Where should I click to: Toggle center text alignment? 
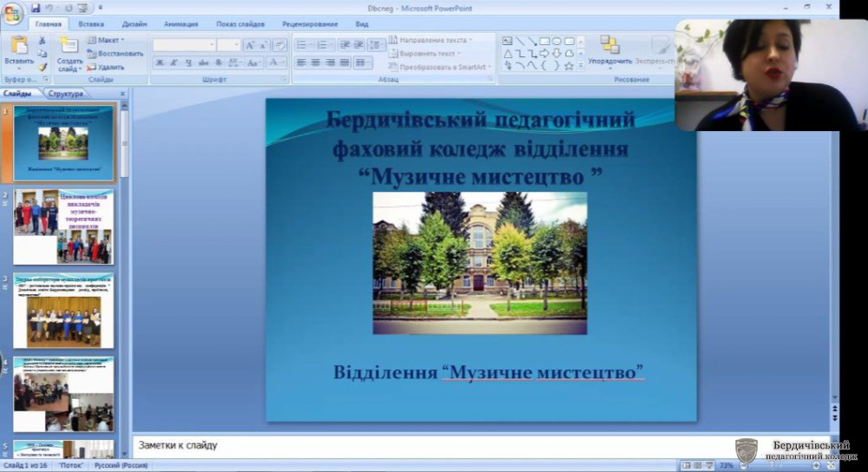(x=315, y=62)
